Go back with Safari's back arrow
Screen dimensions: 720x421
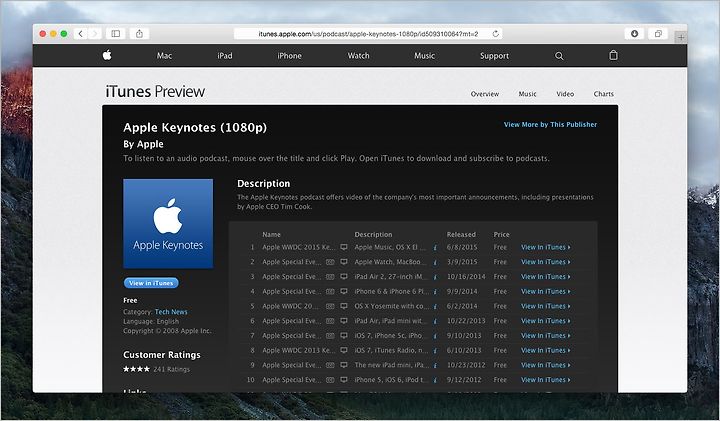[81, 34]
